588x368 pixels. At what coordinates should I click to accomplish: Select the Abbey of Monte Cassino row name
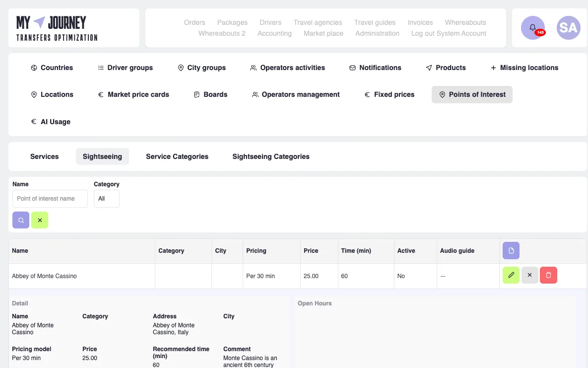(44, 276)
